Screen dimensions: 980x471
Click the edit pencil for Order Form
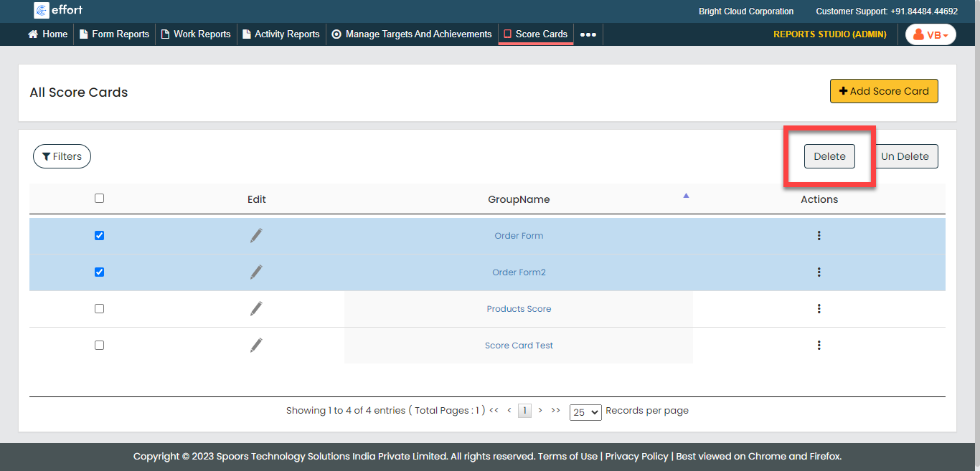click(256, 235)
